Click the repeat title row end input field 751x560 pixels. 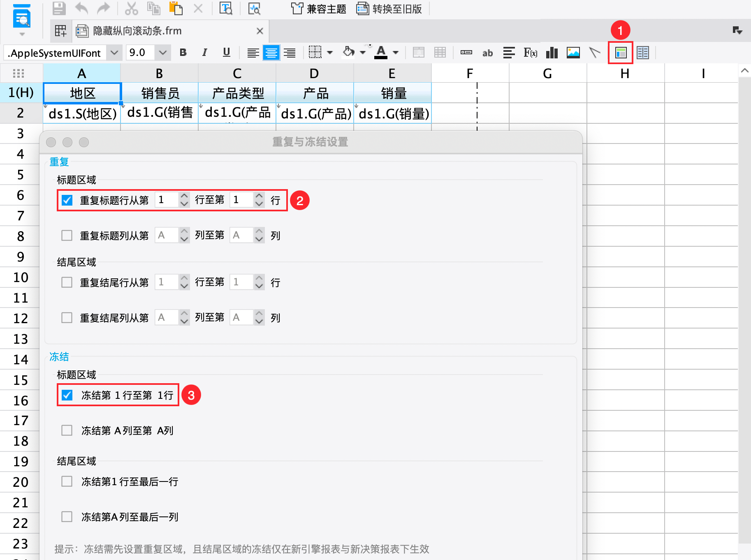(242, 200)
